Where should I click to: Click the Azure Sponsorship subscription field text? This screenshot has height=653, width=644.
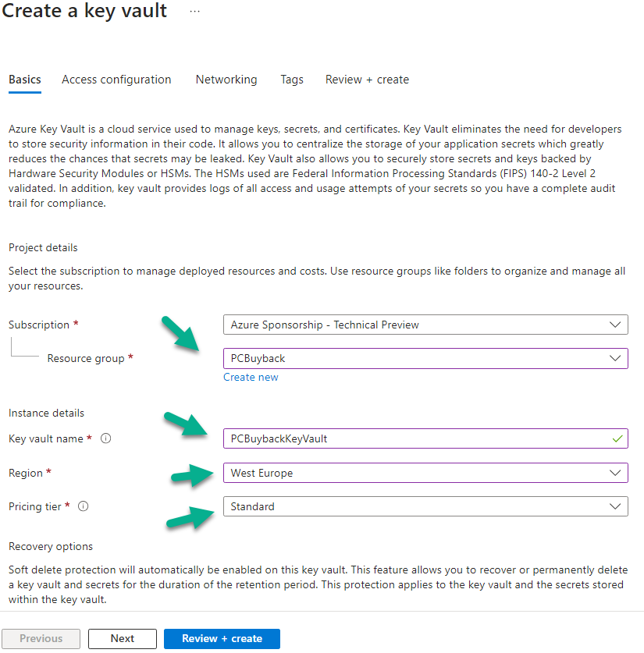[x=325, y=325]
